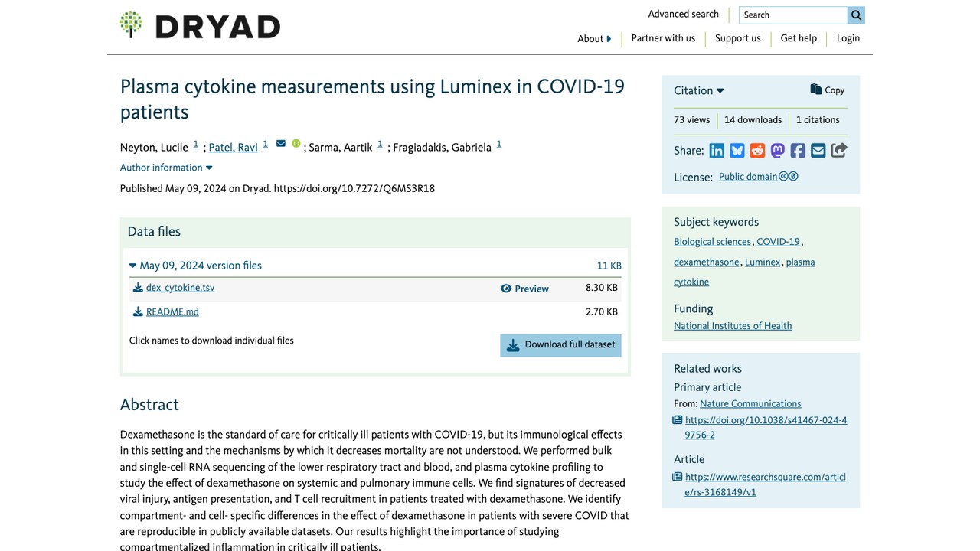This screenshot has height=551, width=980.
Task: Download full dataset
Action: click(x=561, y=345)
